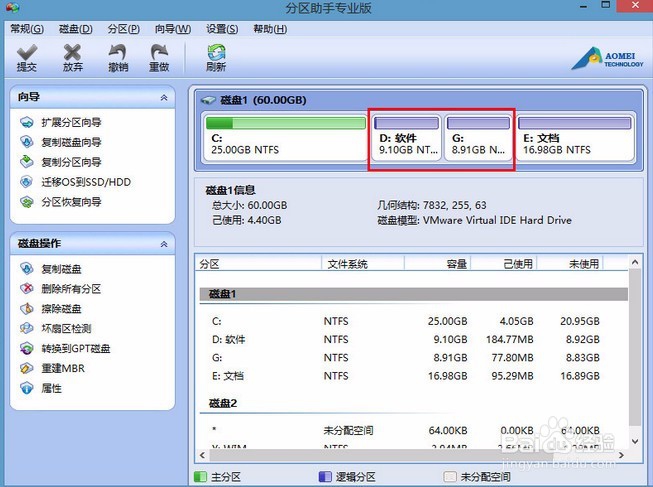Open the 扩展分区向导 wizard
653x487 pixels.
[71, 122]
